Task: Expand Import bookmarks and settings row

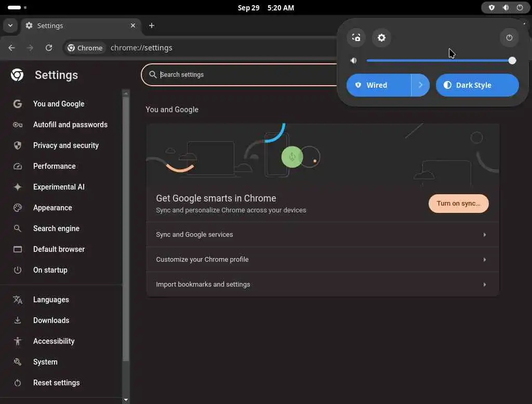Action: [323, 284]
